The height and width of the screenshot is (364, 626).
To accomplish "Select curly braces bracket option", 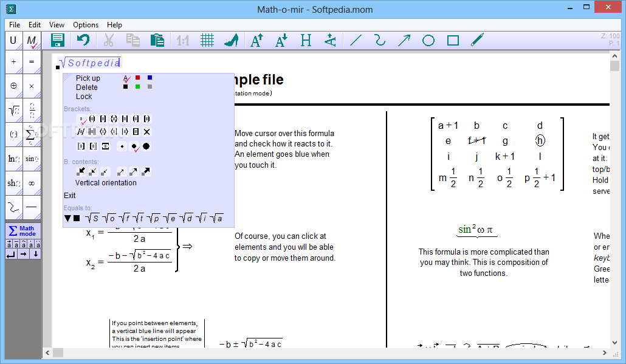I will [x=114, y=119].
